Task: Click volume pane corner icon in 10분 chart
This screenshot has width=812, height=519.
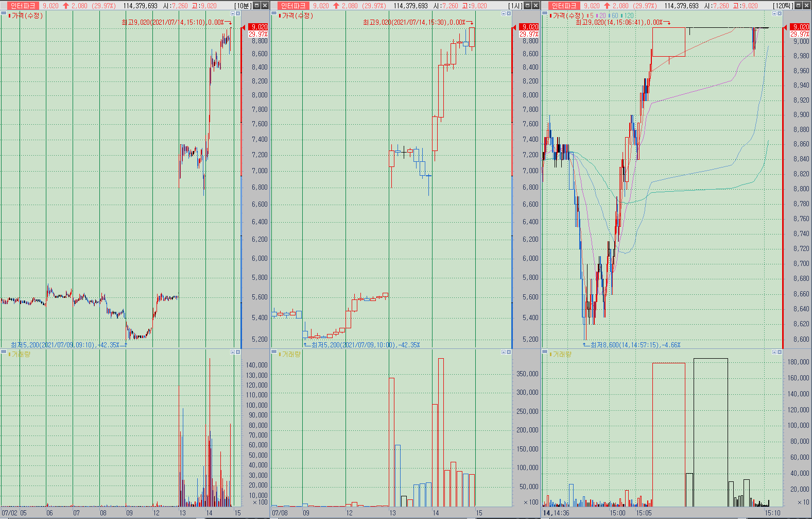Action: click(x=3, y=352)
